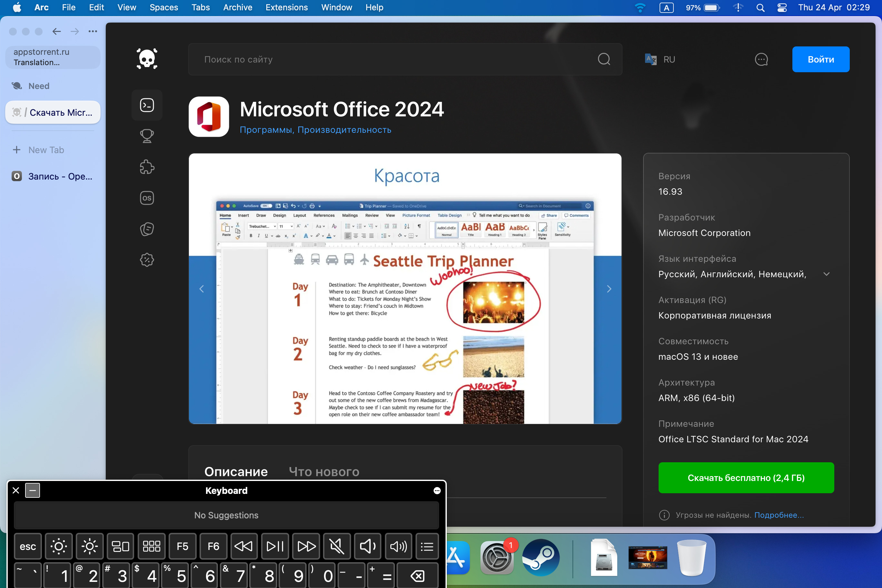Expand the interface language list chevron
The image size is (882, 588).
[x=826, y=274]
